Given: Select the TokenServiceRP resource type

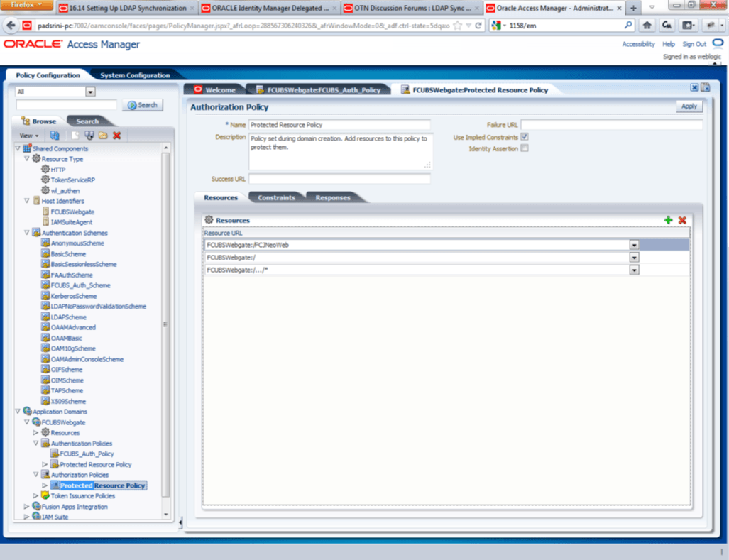Looking at the screenshot, I should pos(72,180).
